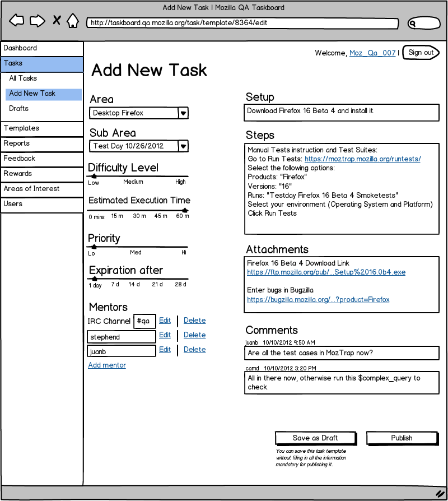Select Drafts under Tasks menu

click(x=19, y=109)
